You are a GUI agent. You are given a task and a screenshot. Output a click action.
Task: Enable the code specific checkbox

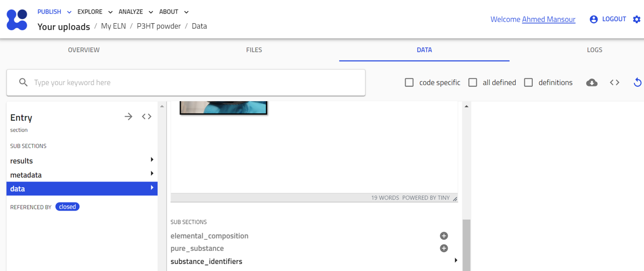coord(410,83)
